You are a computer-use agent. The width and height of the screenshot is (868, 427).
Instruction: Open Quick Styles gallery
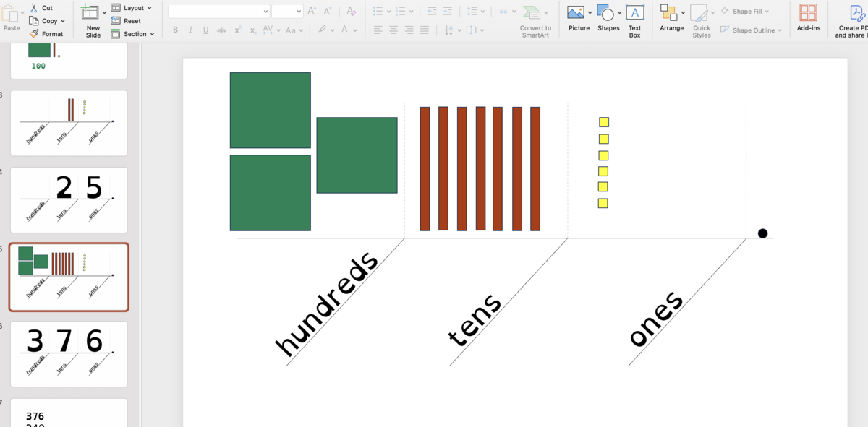tap(701, 21)
